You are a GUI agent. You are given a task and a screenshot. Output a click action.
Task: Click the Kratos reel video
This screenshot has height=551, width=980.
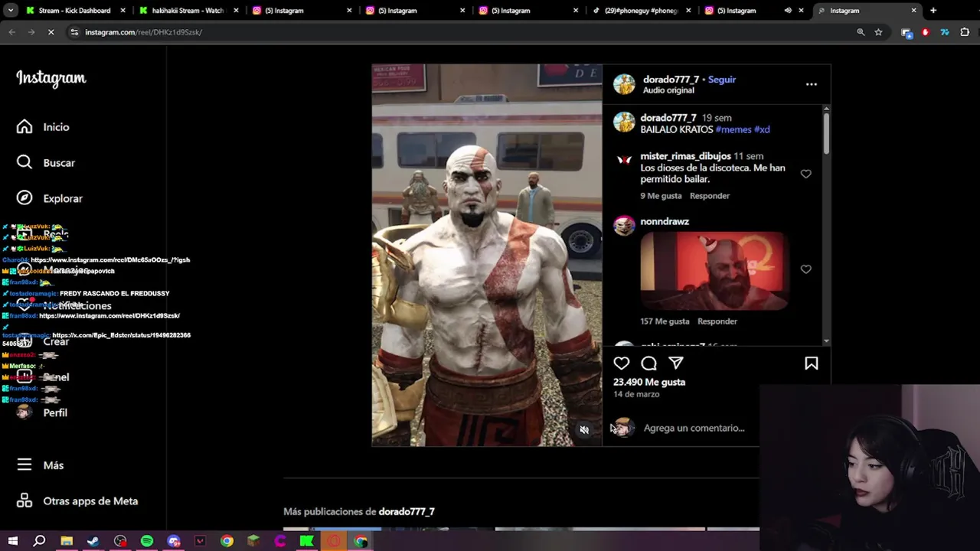487,255
